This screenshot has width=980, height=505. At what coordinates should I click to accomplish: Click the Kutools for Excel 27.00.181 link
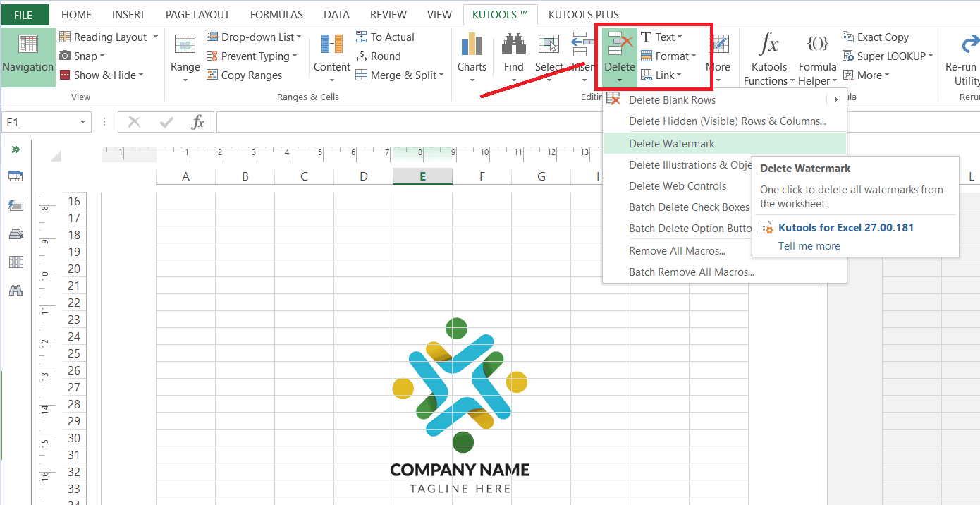(x=845, y=227)
